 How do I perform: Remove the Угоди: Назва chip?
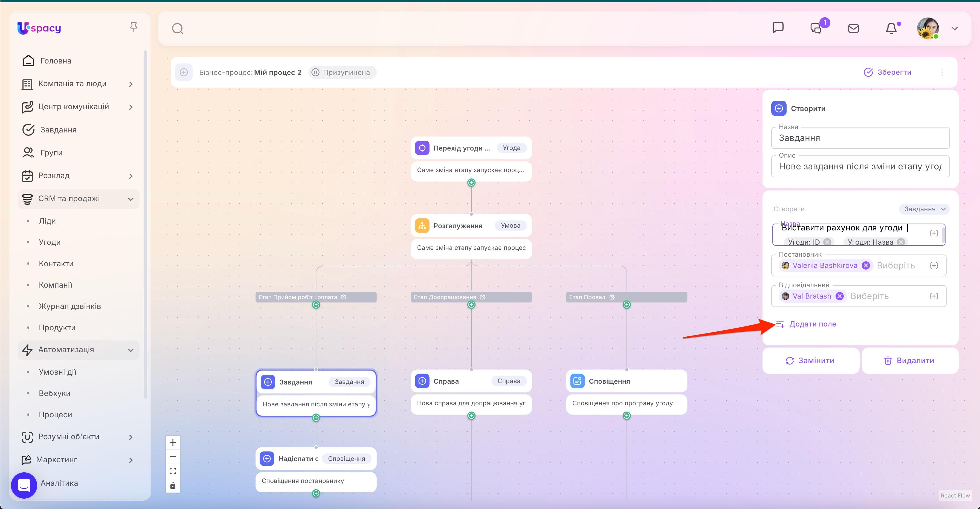pos(900,242)
